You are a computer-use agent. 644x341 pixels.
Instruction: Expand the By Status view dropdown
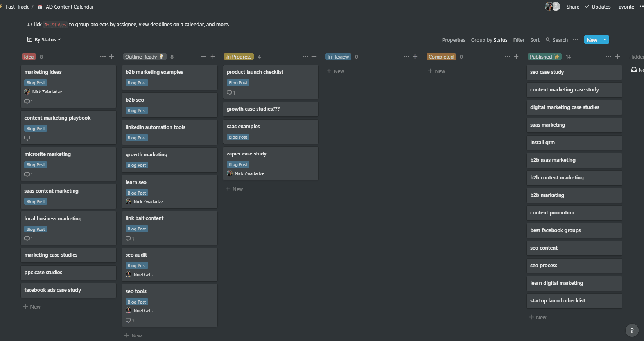click(44, 39)
